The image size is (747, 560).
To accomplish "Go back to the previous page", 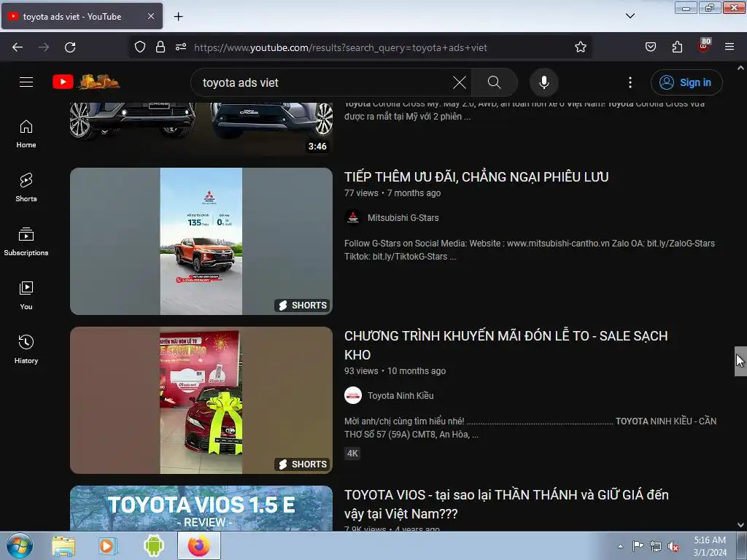I will (18, 47).
